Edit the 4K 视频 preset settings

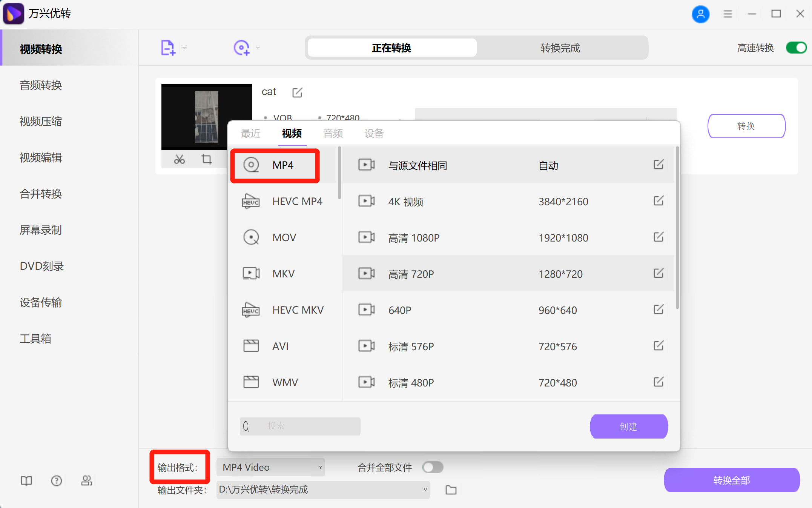(658, 201)
